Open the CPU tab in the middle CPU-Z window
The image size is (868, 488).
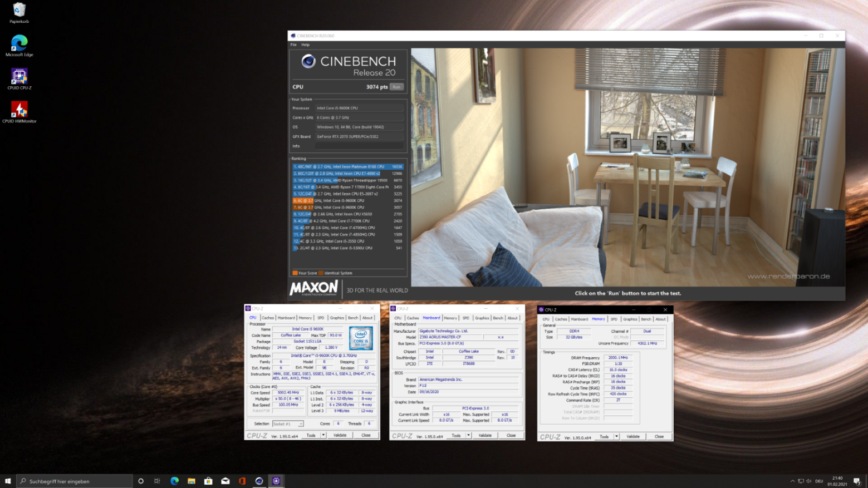click(x=398, y=318)
